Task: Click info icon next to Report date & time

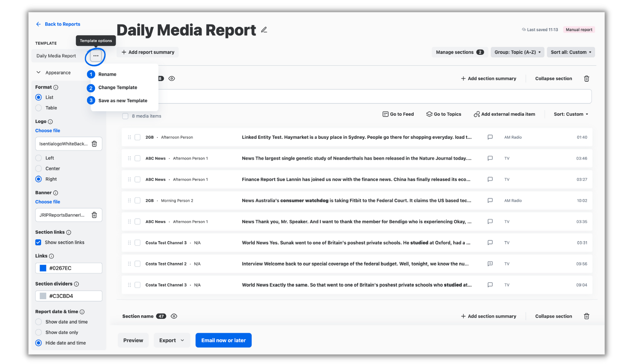Action: tap(82, 312)
